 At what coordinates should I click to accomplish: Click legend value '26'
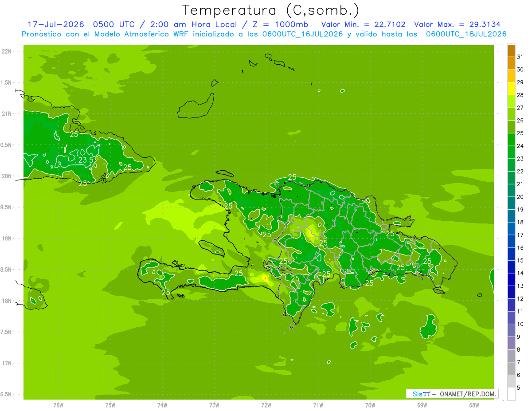pyautogui.click(x=520, y=120)
